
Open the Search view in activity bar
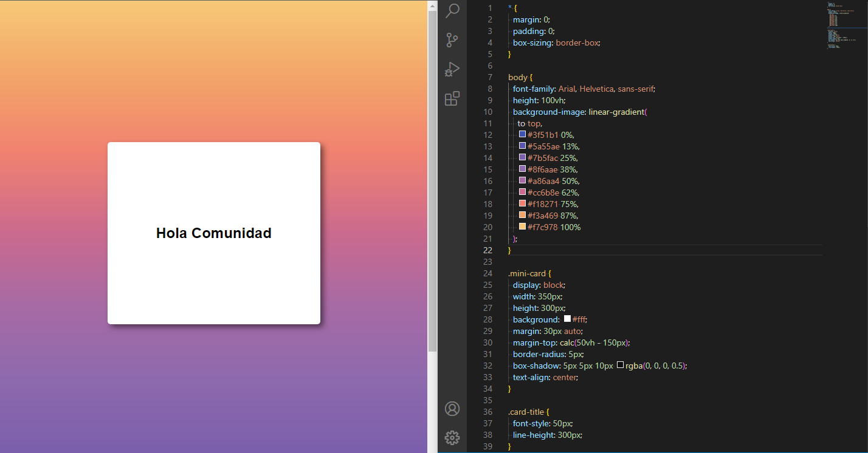click(x=452, y=11)
